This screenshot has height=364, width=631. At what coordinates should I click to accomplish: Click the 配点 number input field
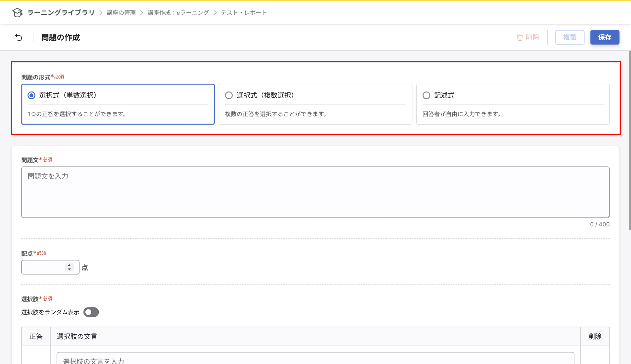[x=43, y=267]
